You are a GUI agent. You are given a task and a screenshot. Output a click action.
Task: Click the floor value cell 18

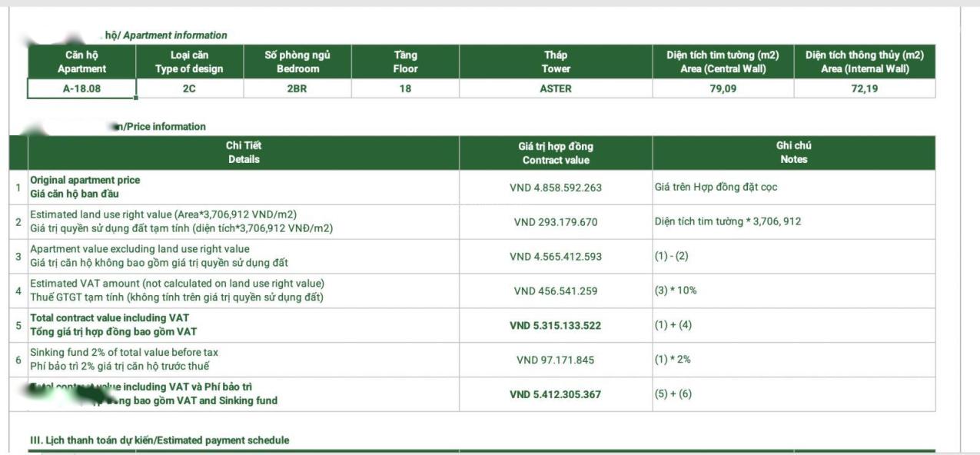tap(405, 88)
